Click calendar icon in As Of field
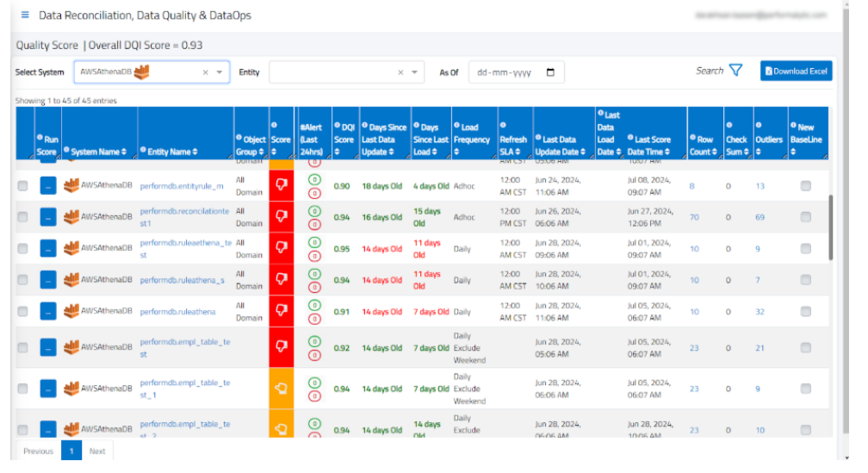Screen dimensions: 868x473 551,72
